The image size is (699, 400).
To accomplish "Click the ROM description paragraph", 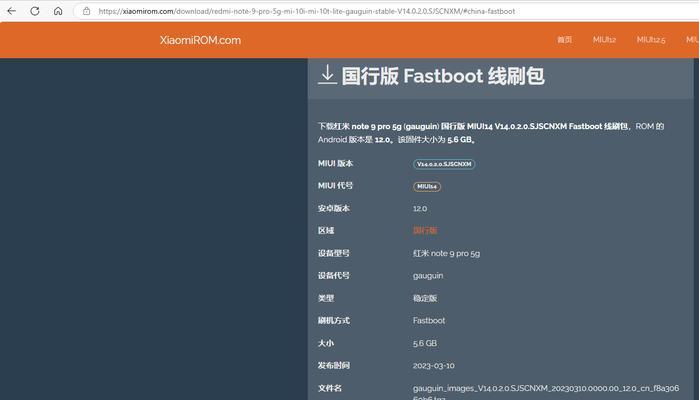I will (491, 133).
